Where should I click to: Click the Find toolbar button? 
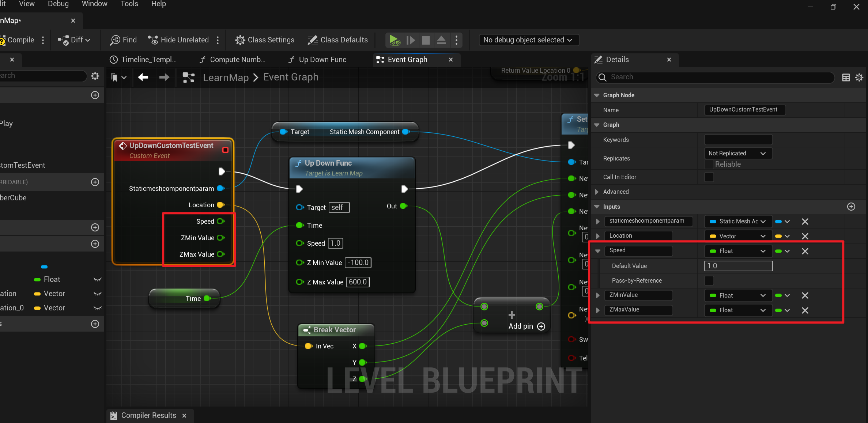point(124,40)
